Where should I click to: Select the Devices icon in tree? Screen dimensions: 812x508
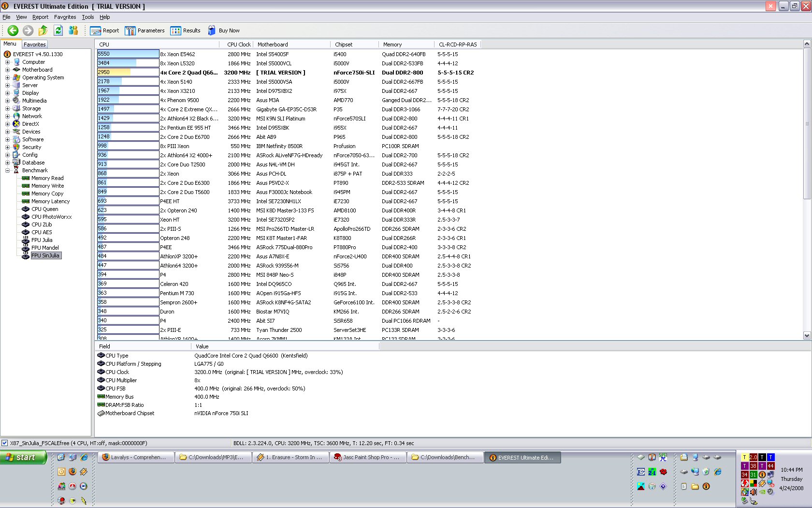click(x=16, y=132)
